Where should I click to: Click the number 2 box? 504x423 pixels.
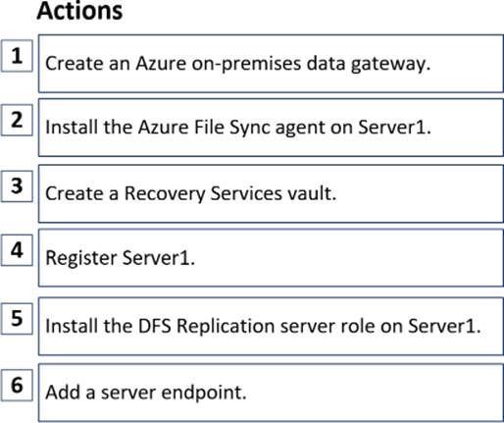17,120
